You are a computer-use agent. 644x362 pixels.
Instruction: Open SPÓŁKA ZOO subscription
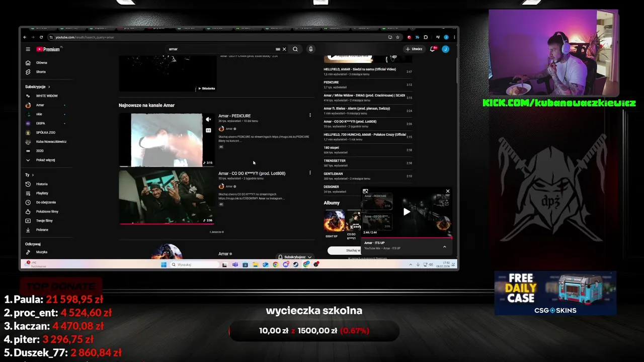click(x=45, y=132)
